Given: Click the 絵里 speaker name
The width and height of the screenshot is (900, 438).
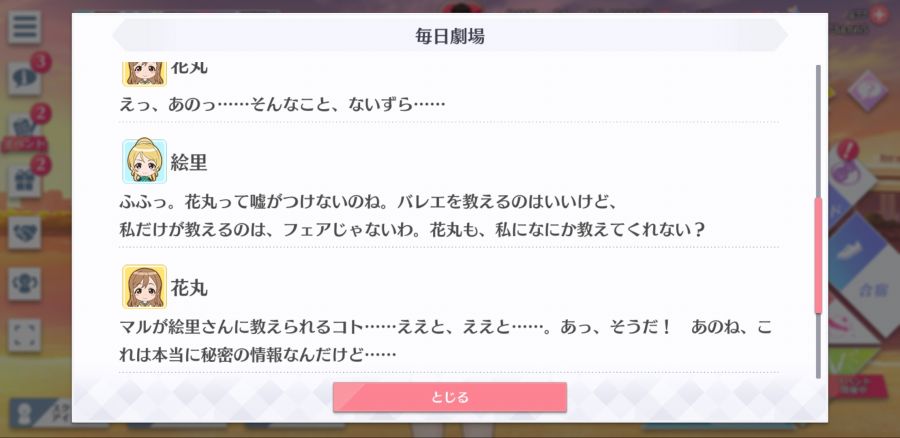Looking at the screenshot, I should 189,162.
